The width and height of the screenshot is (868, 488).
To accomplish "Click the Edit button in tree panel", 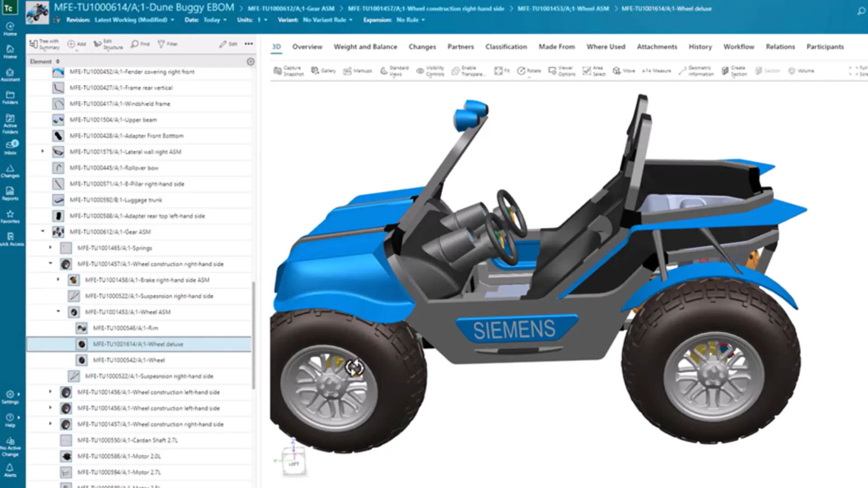I will coord(228,44).
